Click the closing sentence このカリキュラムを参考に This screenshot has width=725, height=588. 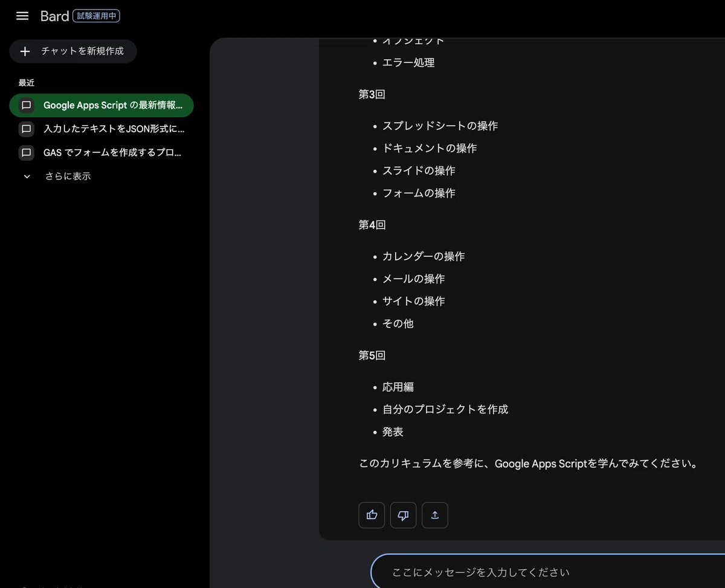529,464
